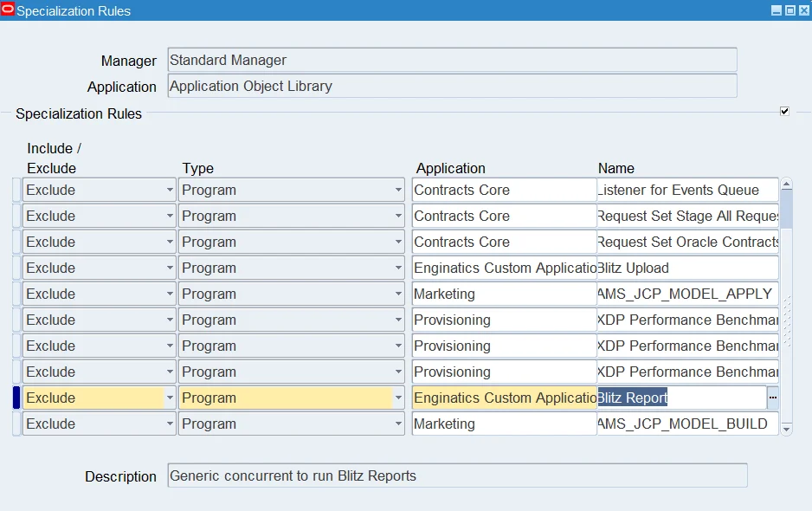Click the record indicator beside the AMS_JCP_MODEL_BUILD row
The width and height of the screenshot is (812, 511).
click(16, 424)
